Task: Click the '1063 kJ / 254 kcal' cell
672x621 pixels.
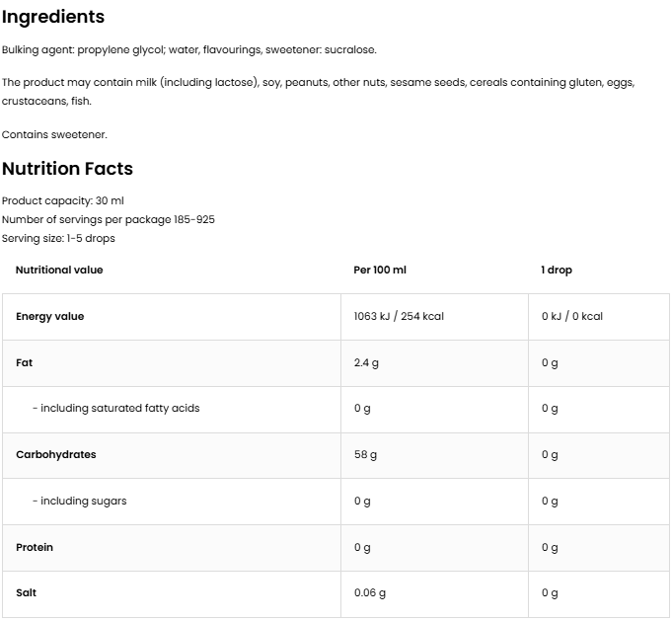Action: click(399, 316)
